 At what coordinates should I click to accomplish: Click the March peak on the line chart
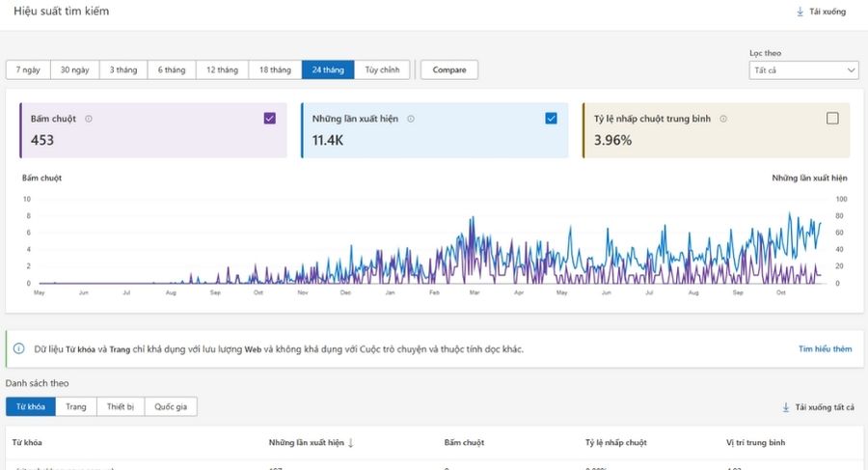click(473, 219)
